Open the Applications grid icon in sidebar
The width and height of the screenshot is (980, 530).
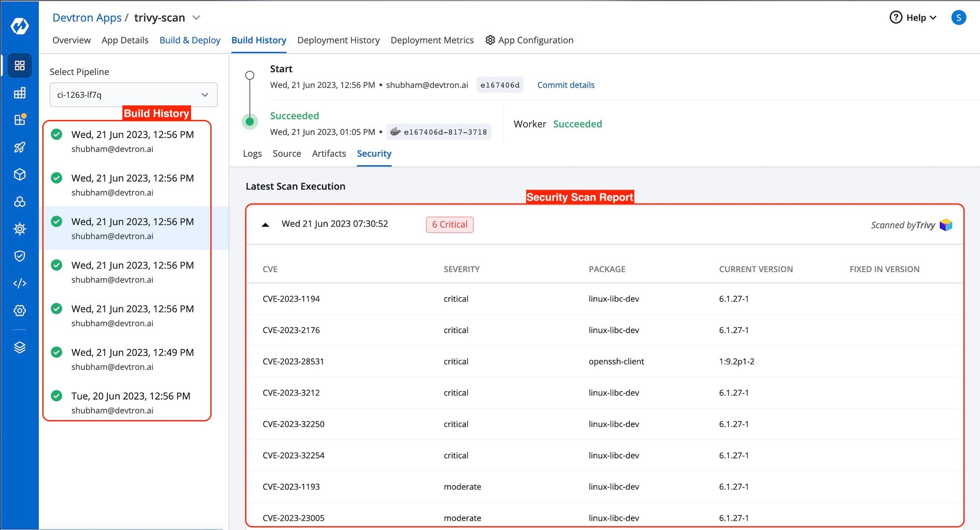point(20,66)
